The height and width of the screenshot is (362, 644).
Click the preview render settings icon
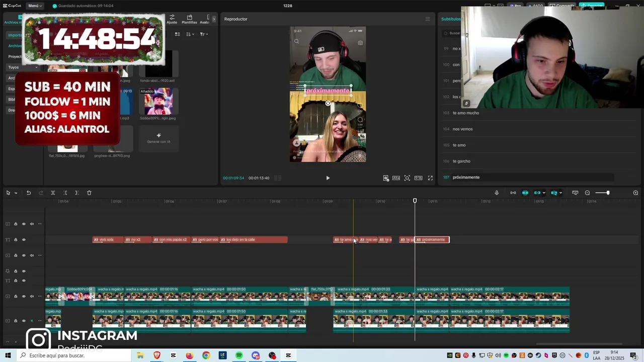coord(386,178)
